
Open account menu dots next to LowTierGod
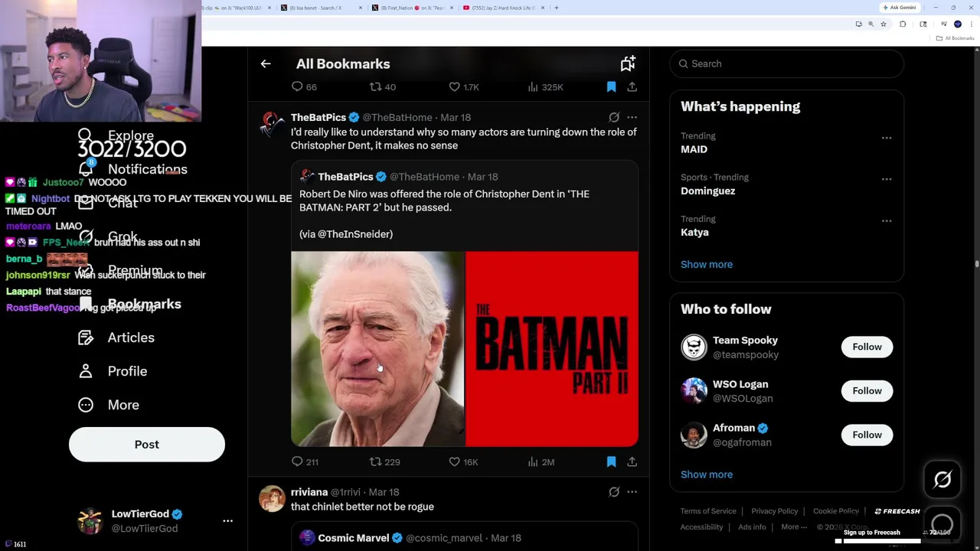[x=227, y=521]
